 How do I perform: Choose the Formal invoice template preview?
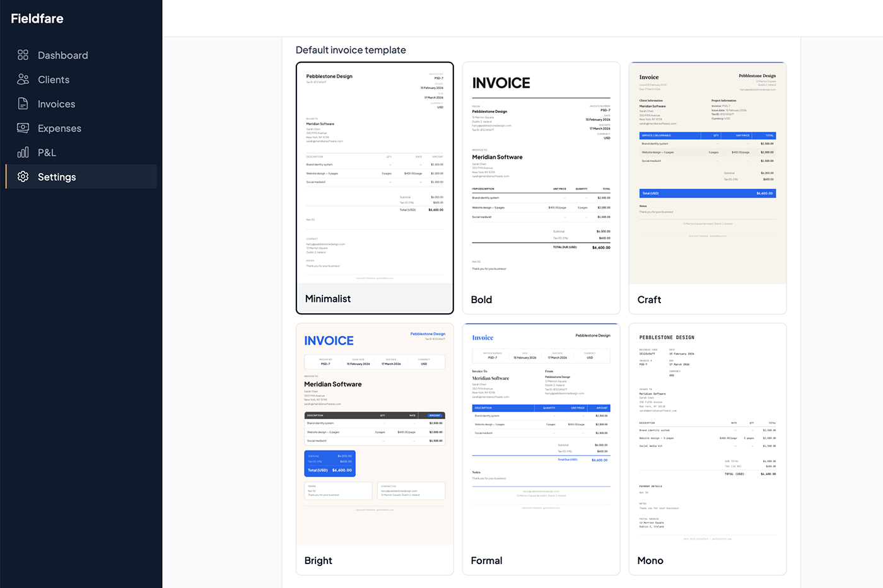point(541,435)
